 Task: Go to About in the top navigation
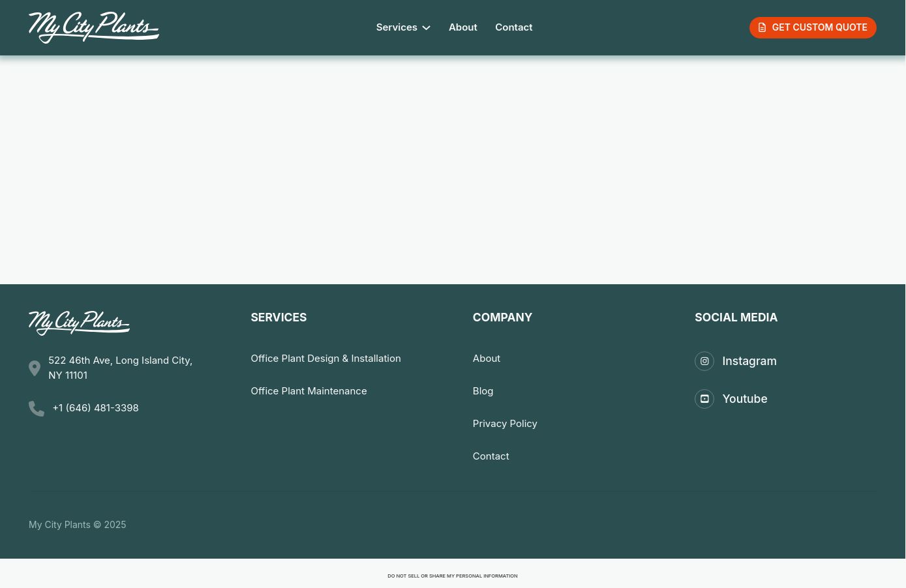(462, 27)
